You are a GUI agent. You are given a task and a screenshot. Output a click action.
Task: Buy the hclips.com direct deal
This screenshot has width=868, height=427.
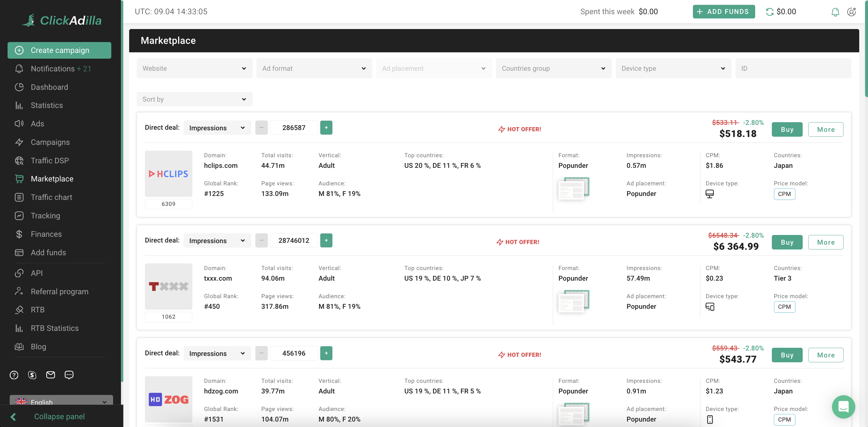(787, 129)
